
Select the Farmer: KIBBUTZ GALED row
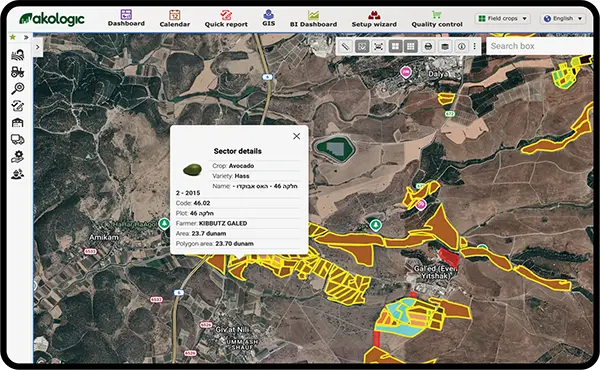(238, 223)
